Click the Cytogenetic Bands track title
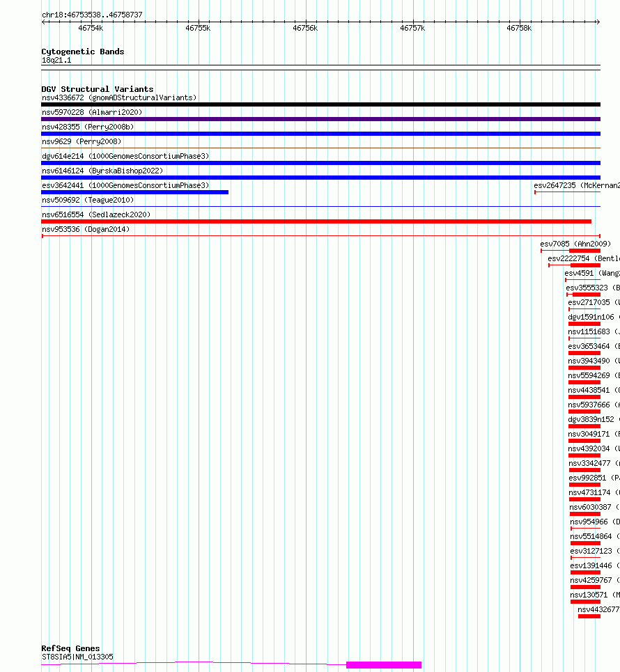The image size is (620, 672). (x=83, y=52)
